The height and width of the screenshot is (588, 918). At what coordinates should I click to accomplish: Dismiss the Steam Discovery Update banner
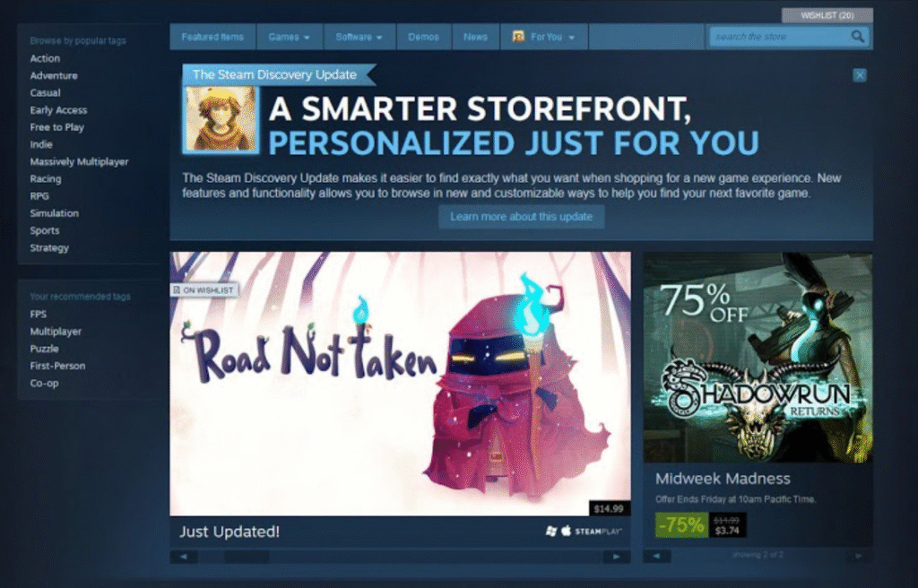pyautogui.click(x=860, y=75)
